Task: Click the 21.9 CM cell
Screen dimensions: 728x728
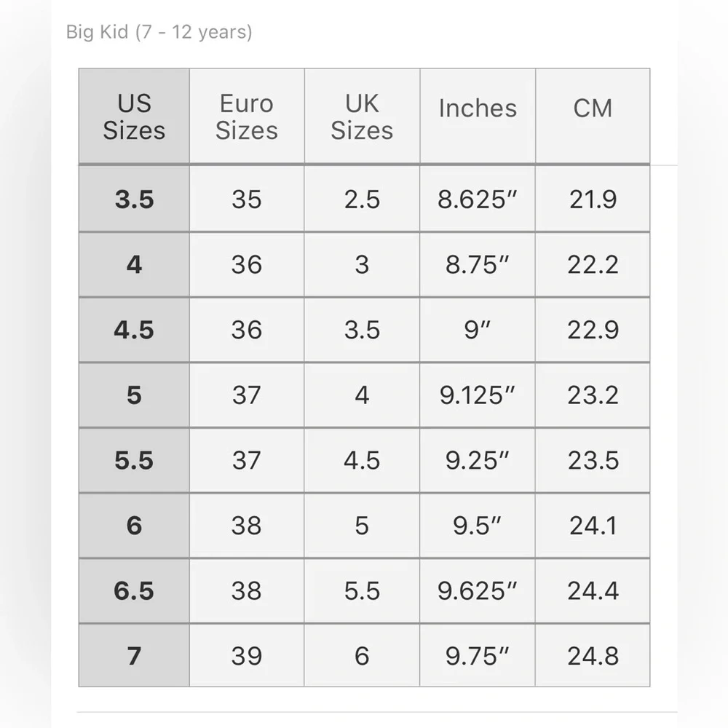Action: [x=593, y=199]
